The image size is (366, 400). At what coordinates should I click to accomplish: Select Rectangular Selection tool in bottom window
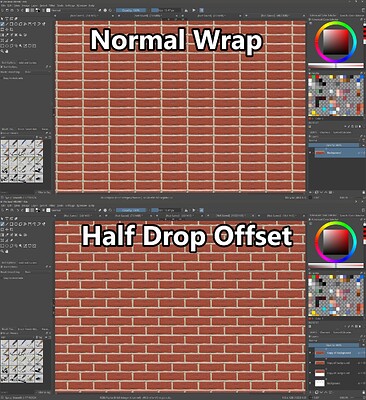2,246
